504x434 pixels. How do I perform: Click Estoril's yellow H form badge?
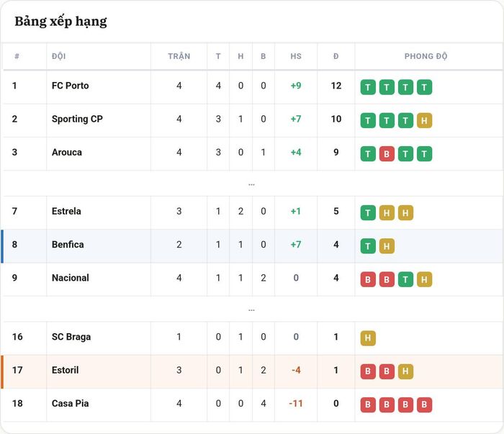[405, 371]
